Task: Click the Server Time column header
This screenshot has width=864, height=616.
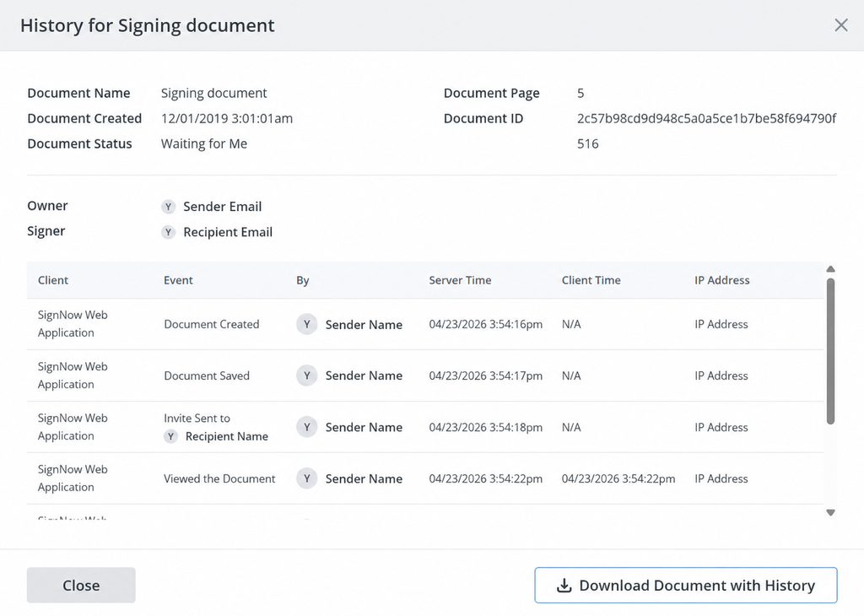Action: click(460, 280)
